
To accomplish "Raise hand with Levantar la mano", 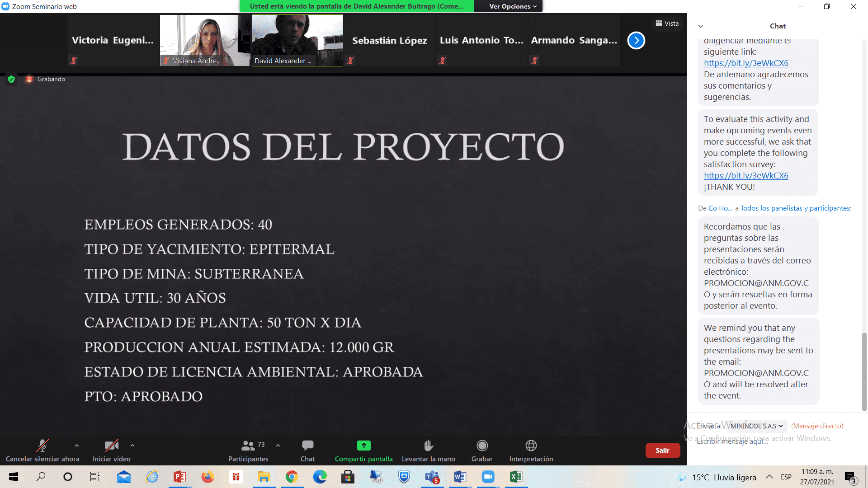I will pyautogui.click(x=429, y=451).
